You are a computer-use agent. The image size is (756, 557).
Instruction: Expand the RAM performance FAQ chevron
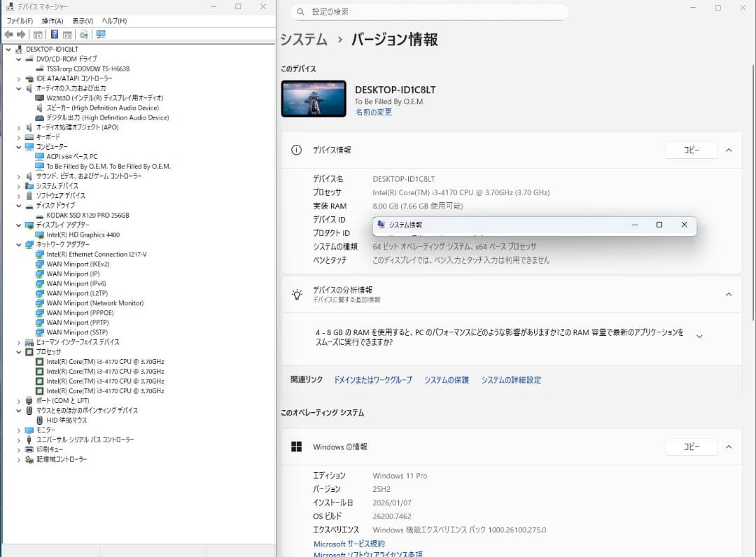699,335
